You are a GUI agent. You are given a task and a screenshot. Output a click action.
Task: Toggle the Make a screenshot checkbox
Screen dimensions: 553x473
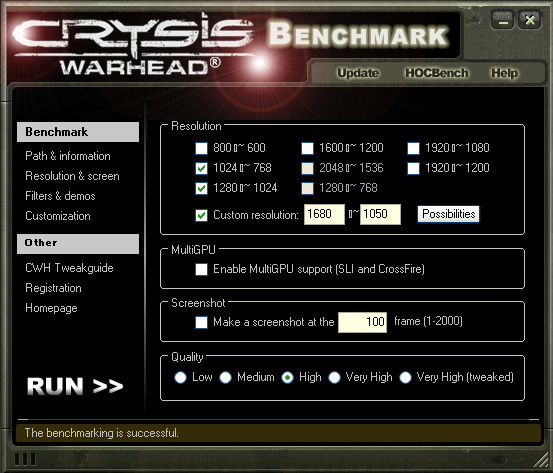(201, 322)
